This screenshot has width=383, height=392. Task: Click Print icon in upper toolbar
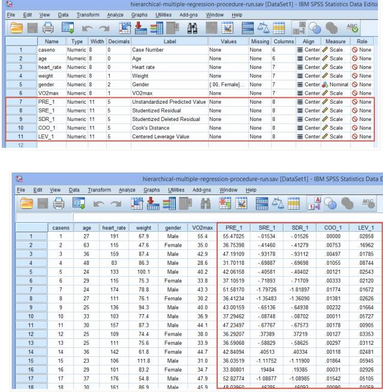pos(48,28)
